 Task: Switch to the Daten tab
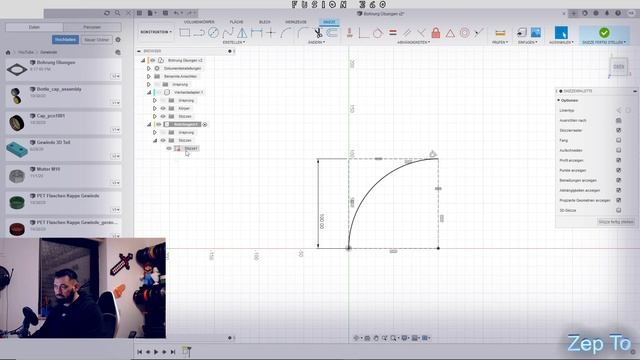point(35,27)
